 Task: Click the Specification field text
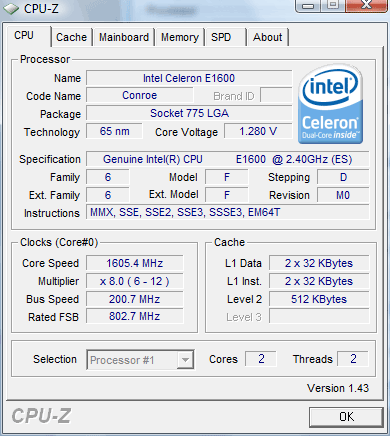pos(228,159)
